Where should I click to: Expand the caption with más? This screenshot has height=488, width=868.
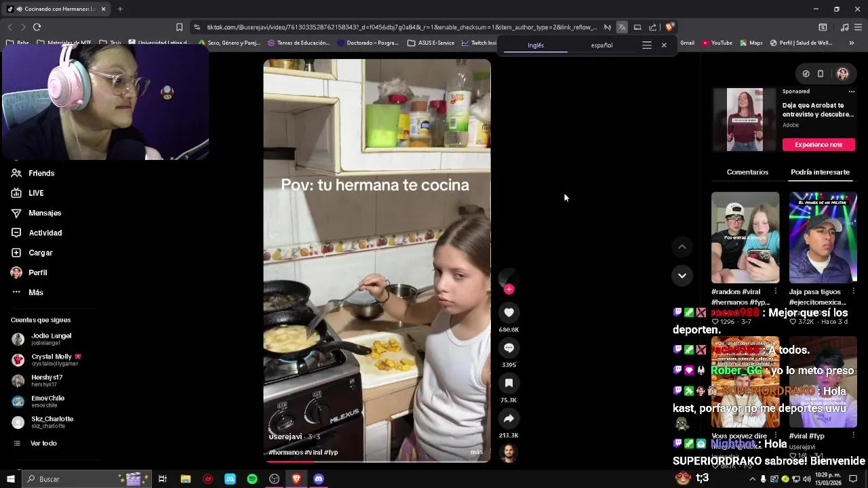point(477,452)
